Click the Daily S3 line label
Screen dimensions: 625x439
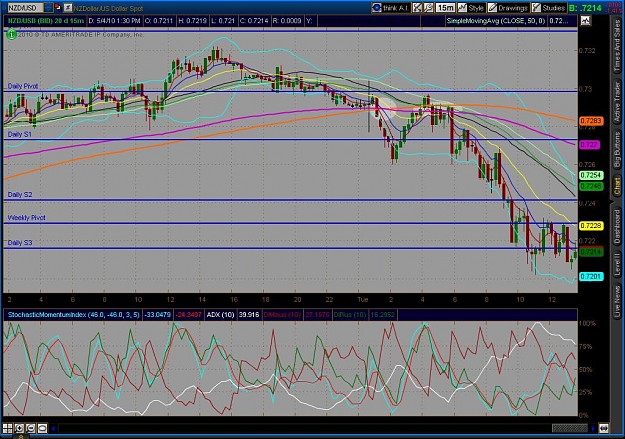pos(20,242)
